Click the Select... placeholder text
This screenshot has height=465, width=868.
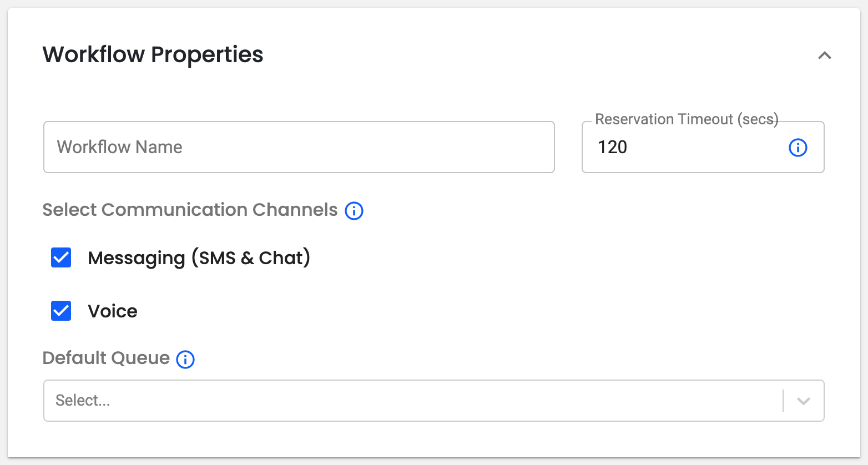pos(83,401)
